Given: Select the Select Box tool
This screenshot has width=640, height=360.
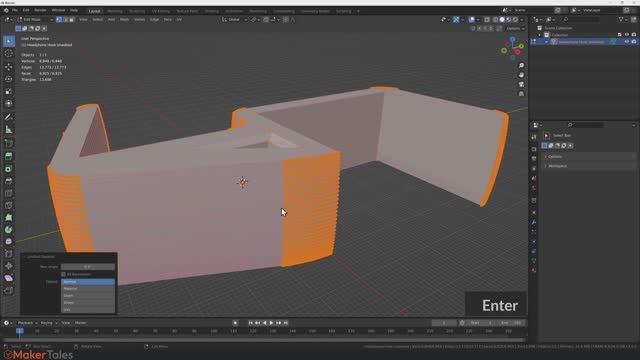Looking at the screenshot, I should [9, 41].
